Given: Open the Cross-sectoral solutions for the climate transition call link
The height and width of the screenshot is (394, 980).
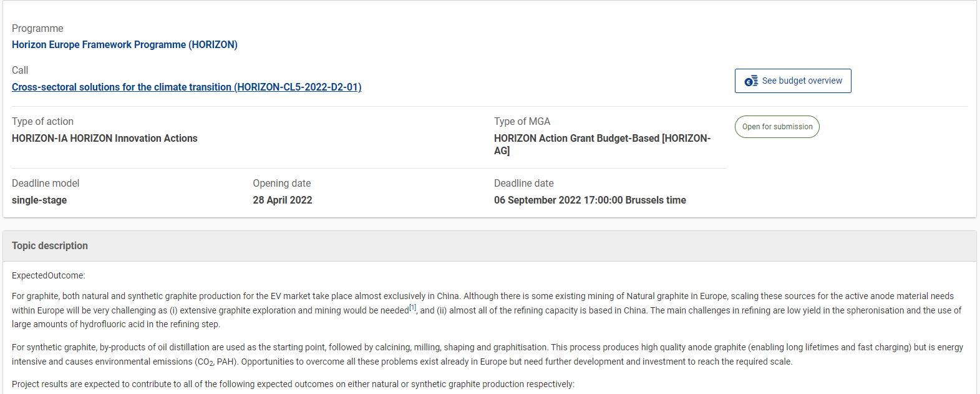Looking at the screenshot, I should [187, 87].
